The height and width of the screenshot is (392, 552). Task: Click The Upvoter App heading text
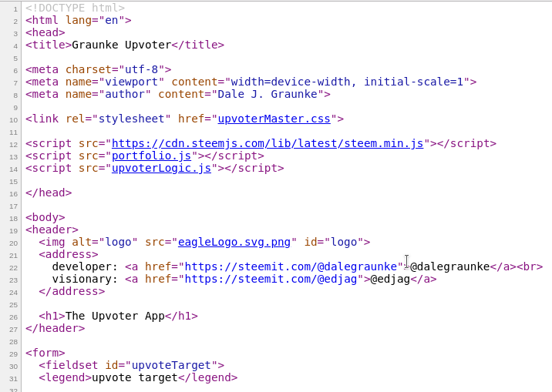(115, 316)
